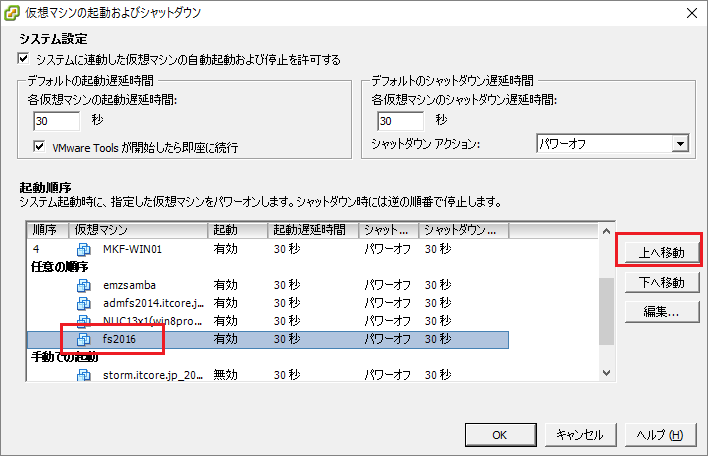The image size is (708, 456).
Task: Click the 起動遅延時間 column header
Action: tap(313, 230)
